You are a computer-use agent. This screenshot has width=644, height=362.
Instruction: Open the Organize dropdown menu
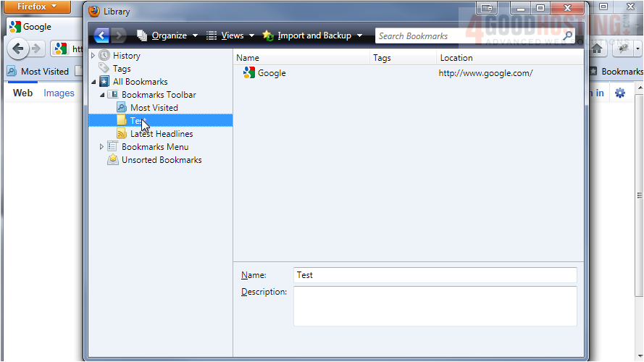coord(167,35)
